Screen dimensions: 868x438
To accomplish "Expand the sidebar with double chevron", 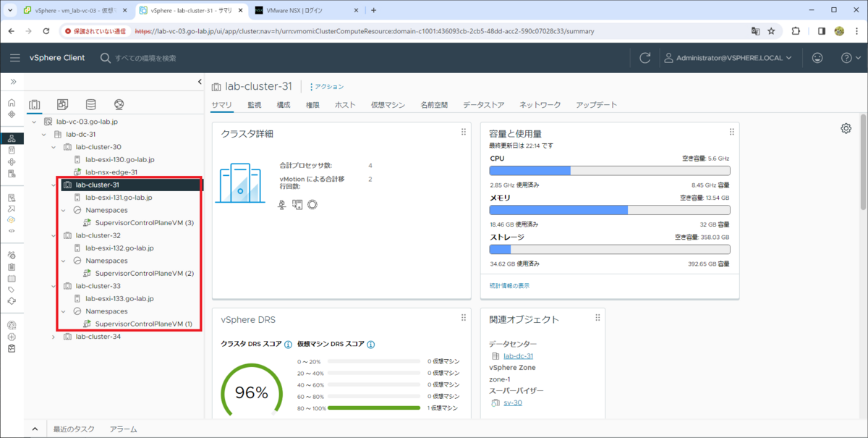I will [x=12, y=81].
